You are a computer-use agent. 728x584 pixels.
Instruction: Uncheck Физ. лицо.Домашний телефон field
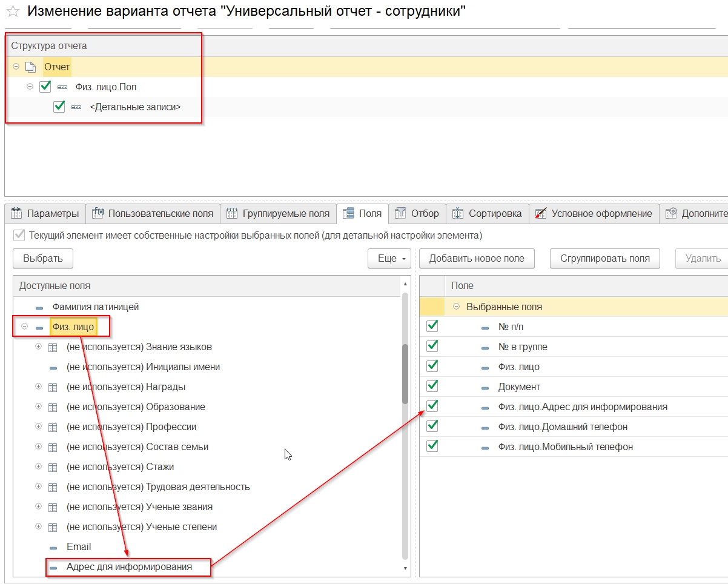(432, 426)
